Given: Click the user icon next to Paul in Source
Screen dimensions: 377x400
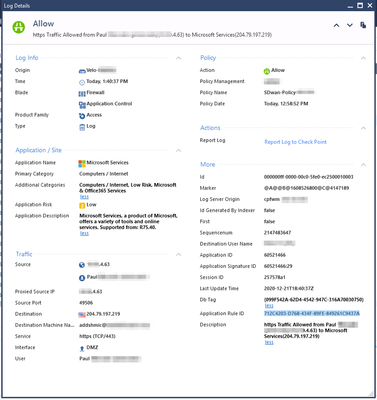Looking at the screenshot, I should (82, 277).
